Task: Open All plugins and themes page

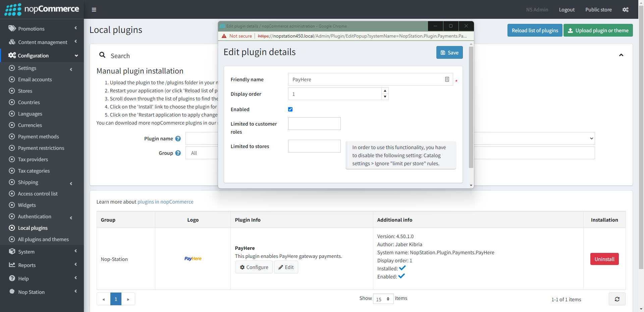Action: tap(43, 239)
